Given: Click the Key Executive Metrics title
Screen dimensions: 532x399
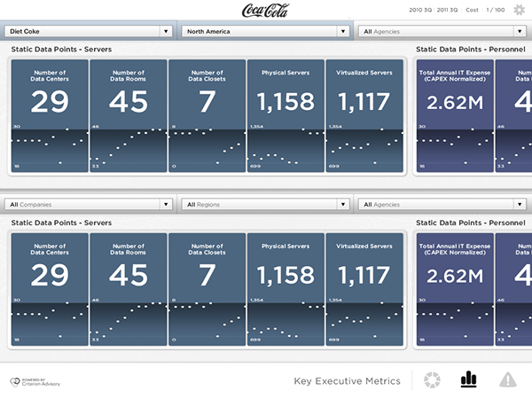Looking at the screenshot, I should click(347, 381).
